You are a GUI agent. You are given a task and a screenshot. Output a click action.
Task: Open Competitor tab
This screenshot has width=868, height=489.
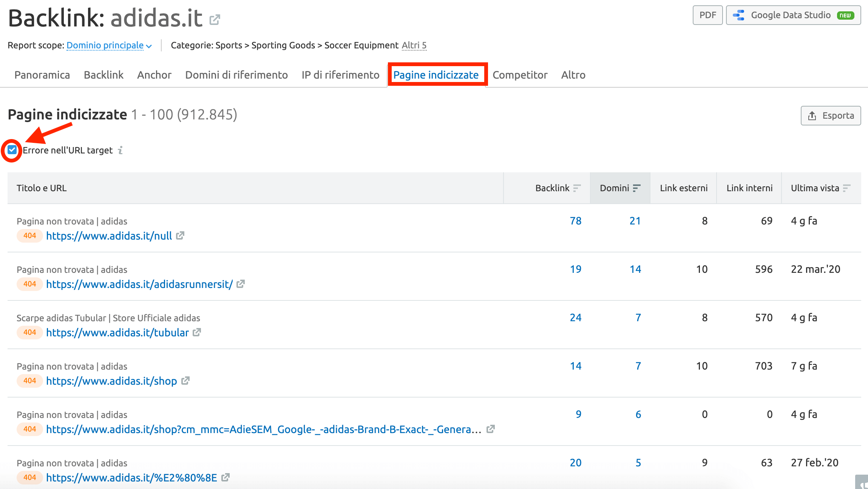click(520, 75)
